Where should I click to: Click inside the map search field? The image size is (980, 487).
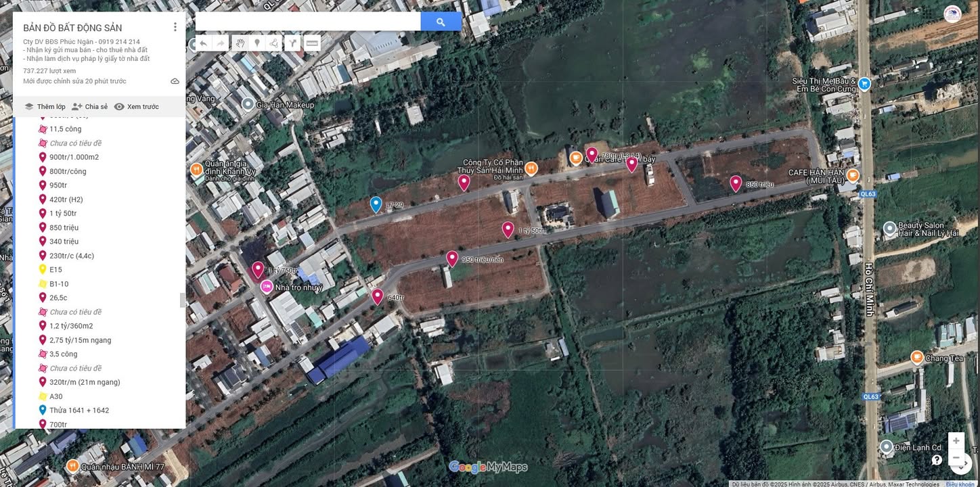pyautogui.click(x=308, y=21)
